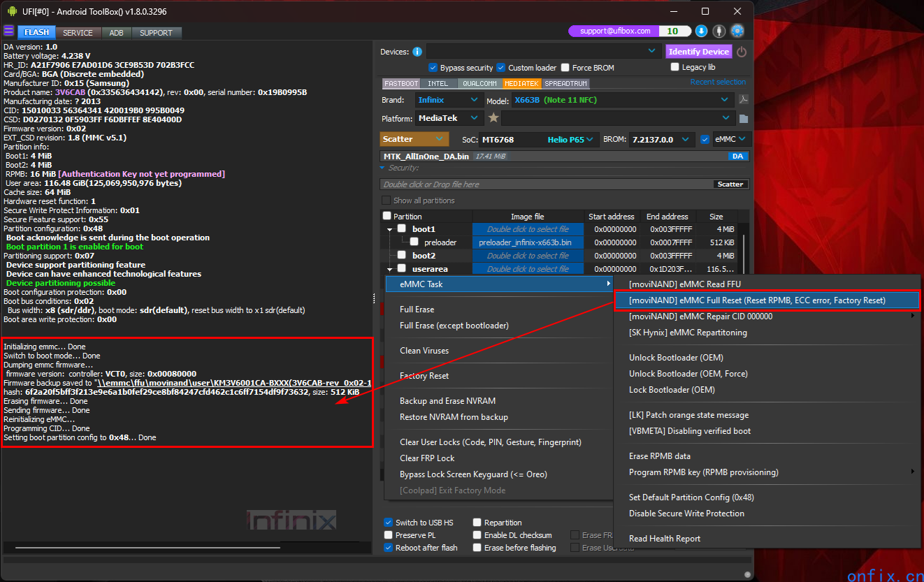
Task: Open the Platform dropdown showing MediaTek
Action: pyautogui.click(x=449, y=118)
